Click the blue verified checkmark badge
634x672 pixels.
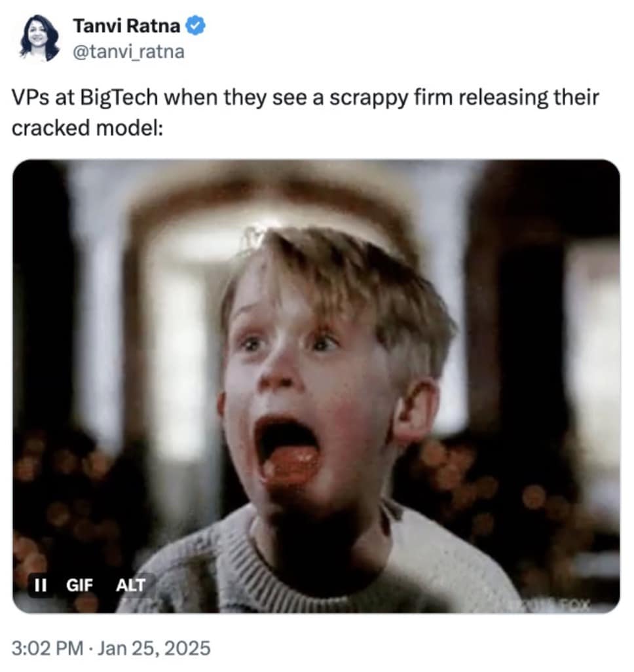[x=195, y=26]
